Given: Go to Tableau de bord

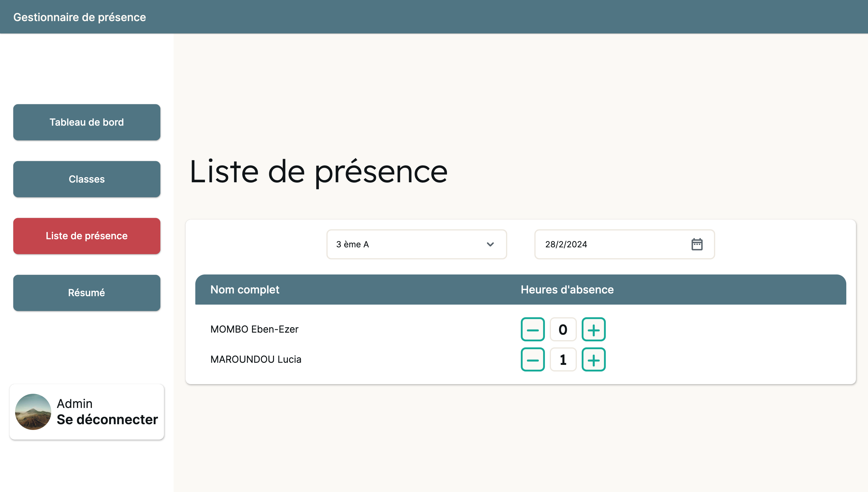Looking at the screenshot, I should (86, 122).
